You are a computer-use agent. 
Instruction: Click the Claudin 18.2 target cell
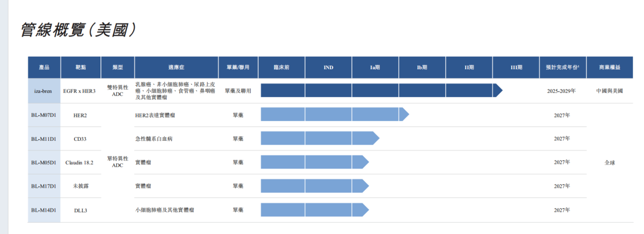(x=80, y=163)
